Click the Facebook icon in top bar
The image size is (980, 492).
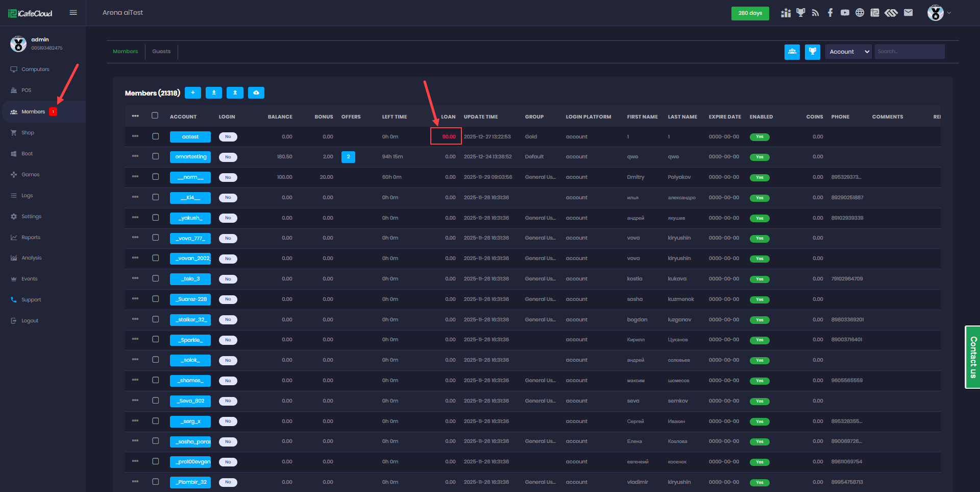pos(830,13)
